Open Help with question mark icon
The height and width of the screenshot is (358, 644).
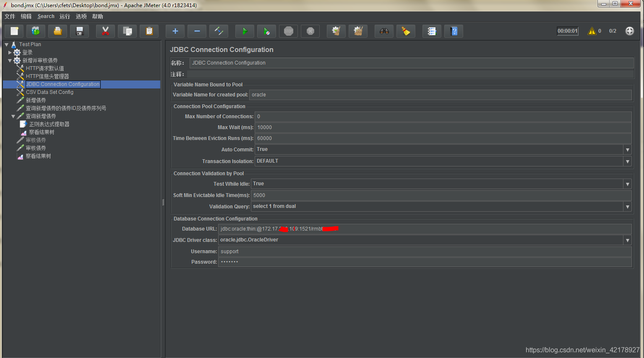454,31
